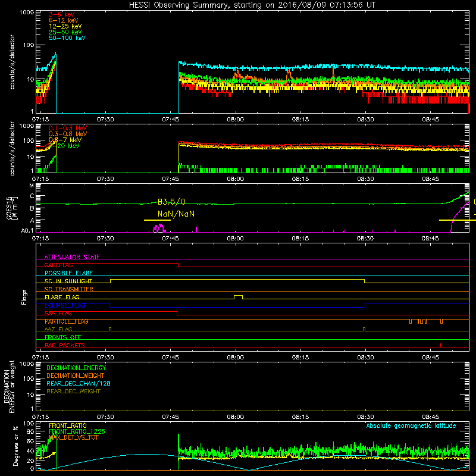
Task: Click the Degrees or % axis title
Action: coord(16,446)
